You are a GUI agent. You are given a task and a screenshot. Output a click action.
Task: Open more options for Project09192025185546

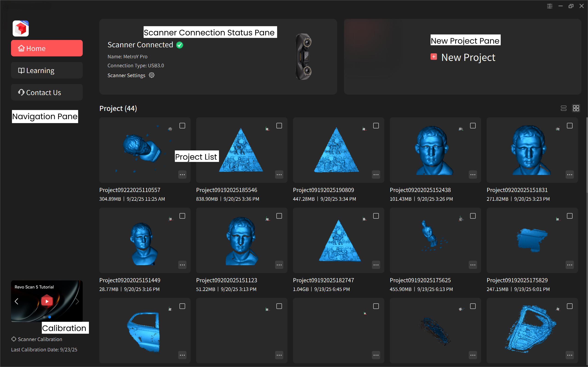(x=279, y=175)
